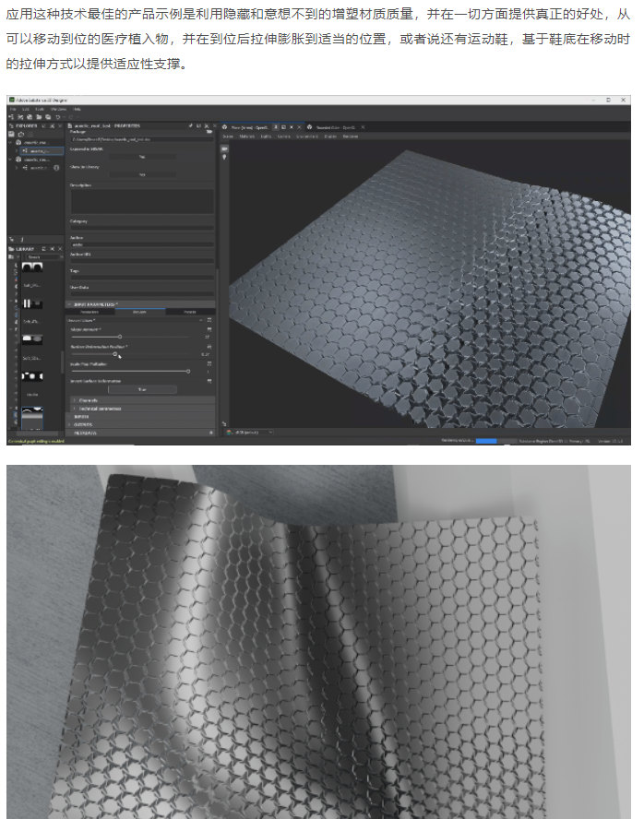Select the highlighted bottom Library thumbnail

pyautogui.click(x=32, y=419)
